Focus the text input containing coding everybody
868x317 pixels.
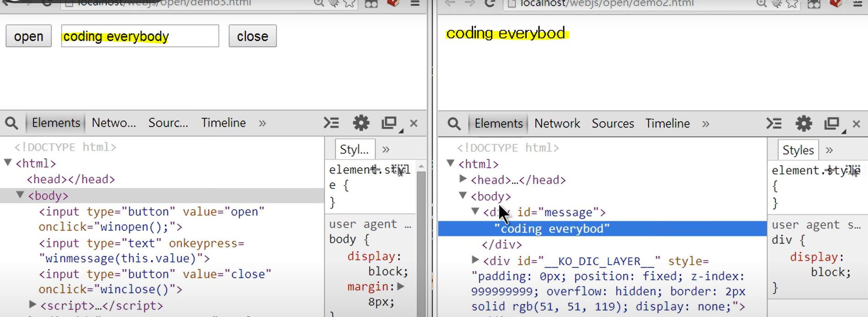click(140, 36)
